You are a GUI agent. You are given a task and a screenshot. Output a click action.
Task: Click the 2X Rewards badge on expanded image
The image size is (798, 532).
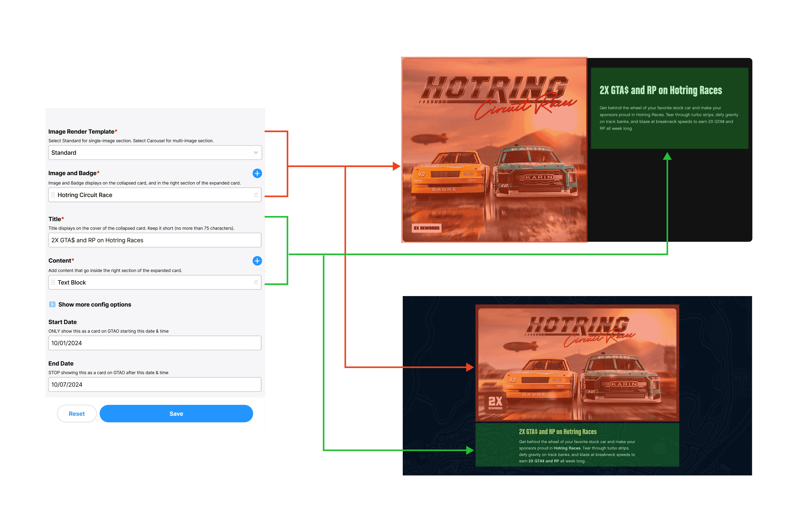click(x=426, y=228)
